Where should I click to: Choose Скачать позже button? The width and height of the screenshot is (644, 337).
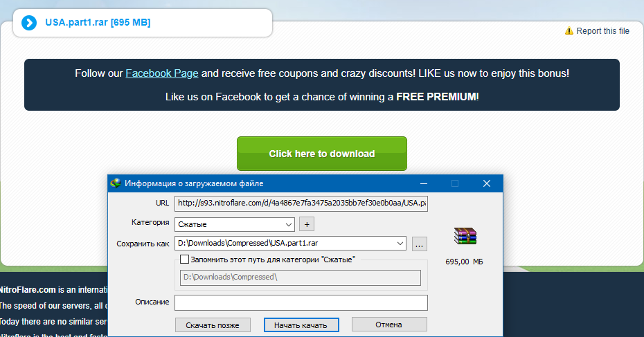(213, 325)
